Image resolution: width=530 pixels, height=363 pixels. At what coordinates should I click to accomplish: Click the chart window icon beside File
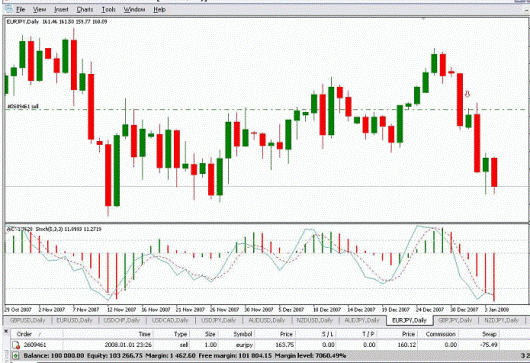click(8, 9)
